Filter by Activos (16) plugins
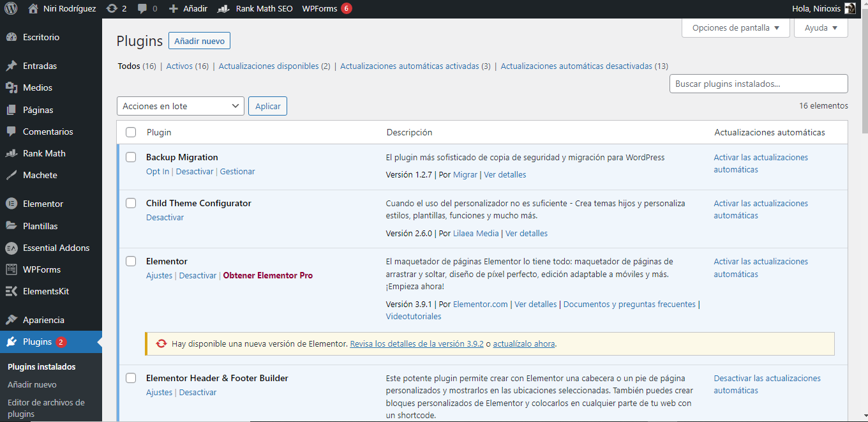868x422 pixels. point(188,66)
